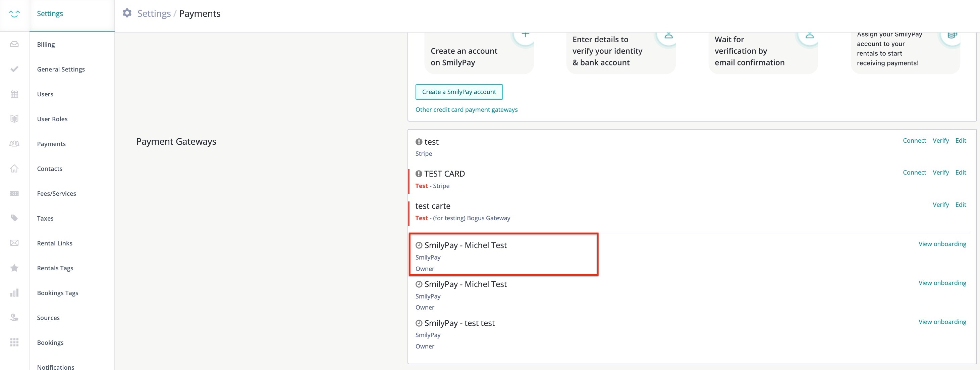Click 'Wait for verification by email confirmation' card

(x=763, y=53)
